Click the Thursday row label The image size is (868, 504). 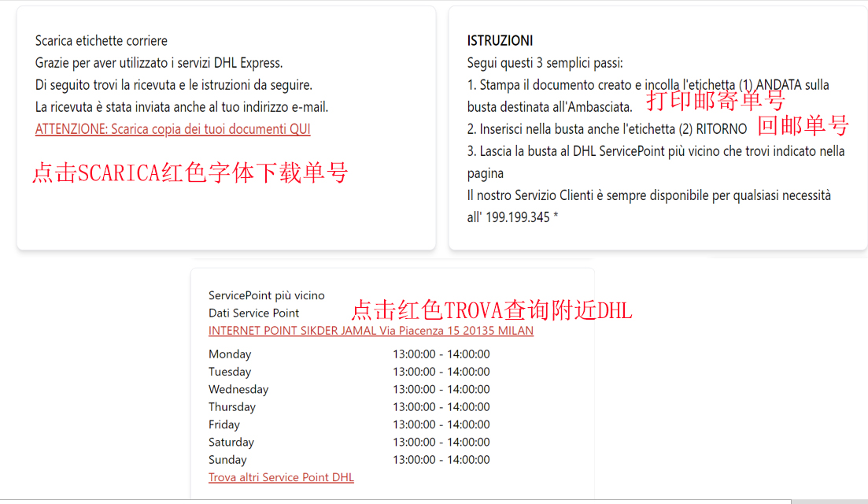pyautogui.click(x=232, y=407)
